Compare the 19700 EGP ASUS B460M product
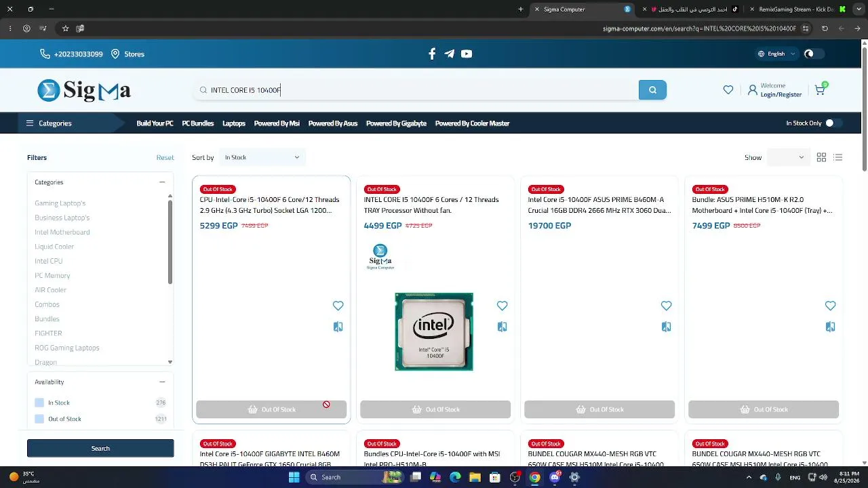This screenshot has height=488, width=868. point(667,327)
